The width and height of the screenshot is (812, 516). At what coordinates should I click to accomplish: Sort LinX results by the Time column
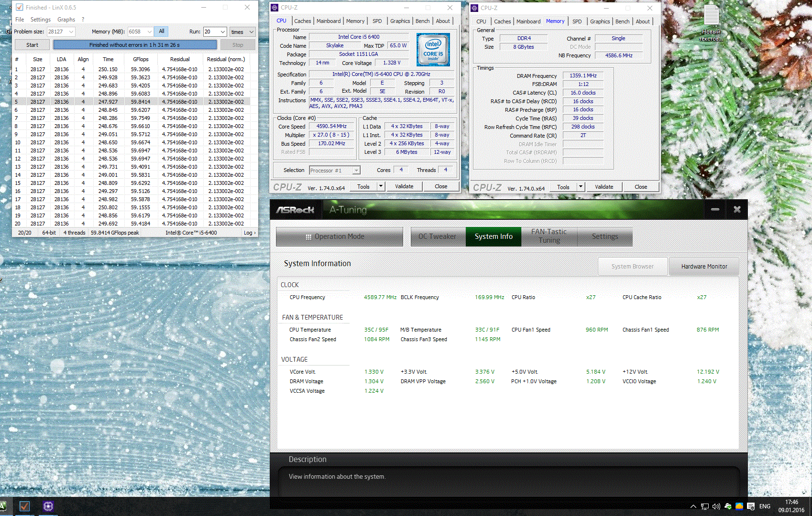(x=108, y=59)
